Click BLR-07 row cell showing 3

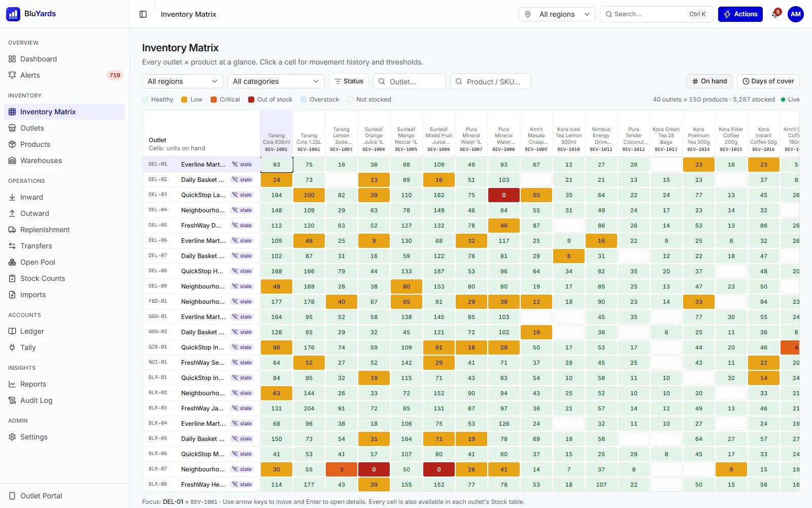tap(342, 469)
